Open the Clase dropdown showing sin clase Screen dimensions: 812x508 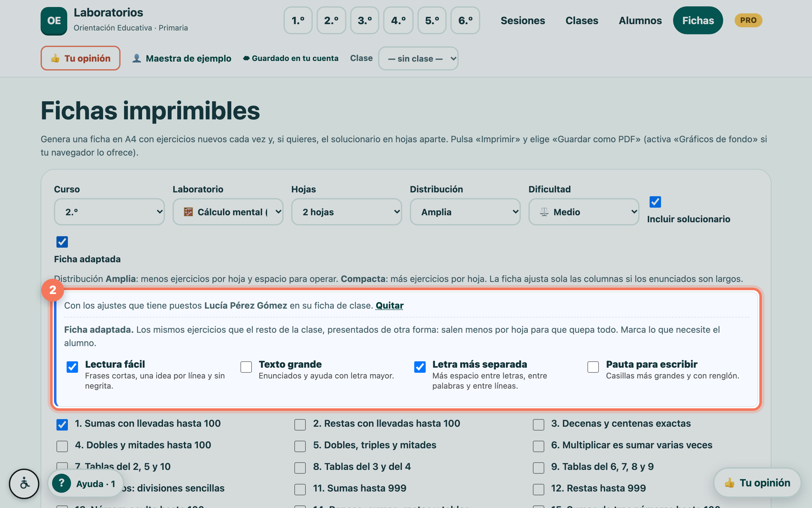click(418, 58)
